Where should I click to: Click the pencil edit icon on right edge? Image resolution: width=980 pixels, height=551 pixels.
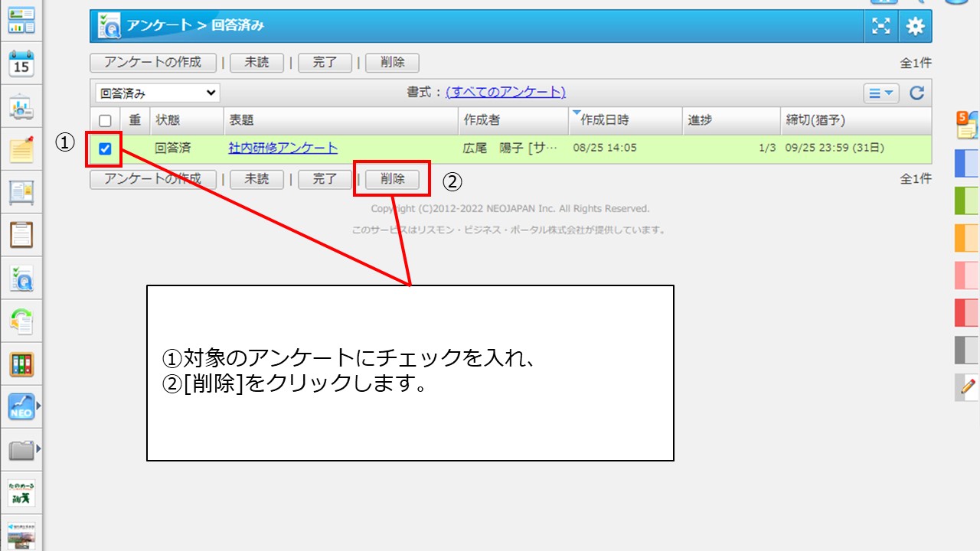(967, 387)
